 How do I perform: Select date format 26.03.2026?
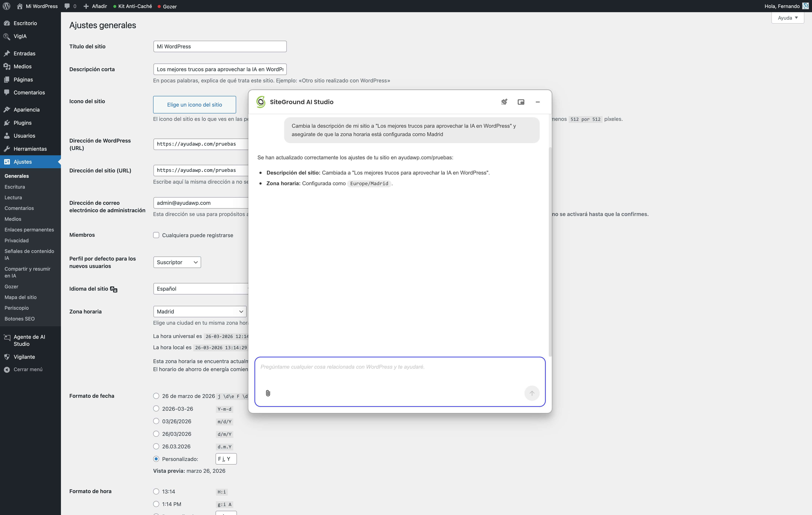point(156,446)
